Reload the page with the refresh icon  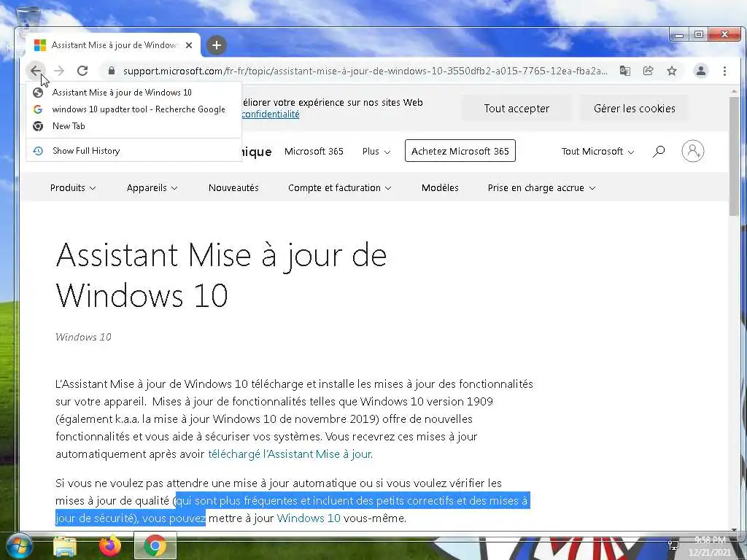82,71
